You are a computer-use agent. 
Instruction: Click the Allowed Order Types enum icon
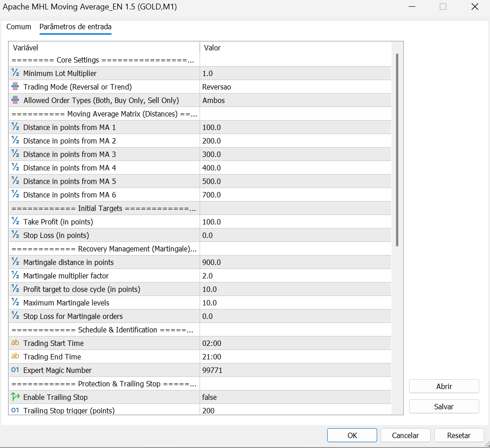pos(15,100)
